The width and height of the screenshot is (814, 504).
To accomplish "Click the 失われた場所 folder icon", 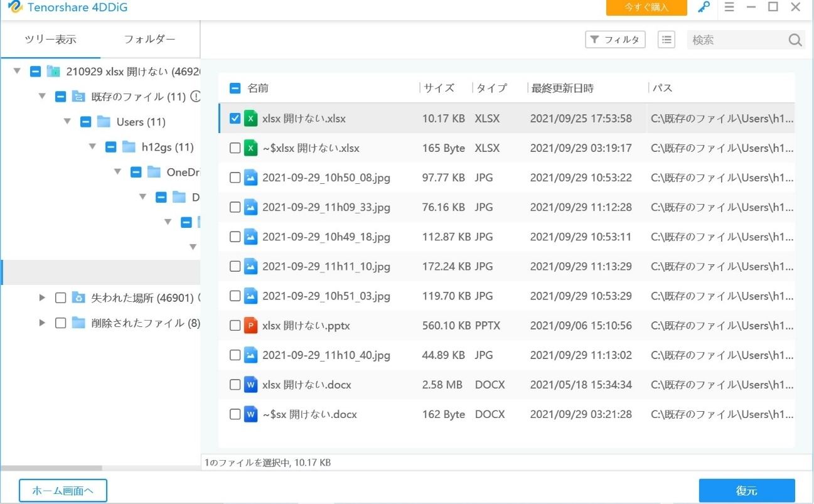I will pos(78,298).
